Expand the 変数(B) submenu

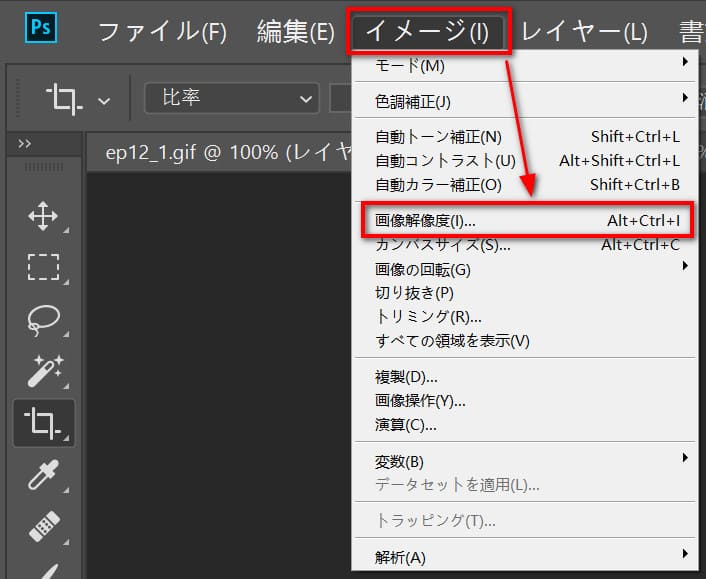coord(525,461)
